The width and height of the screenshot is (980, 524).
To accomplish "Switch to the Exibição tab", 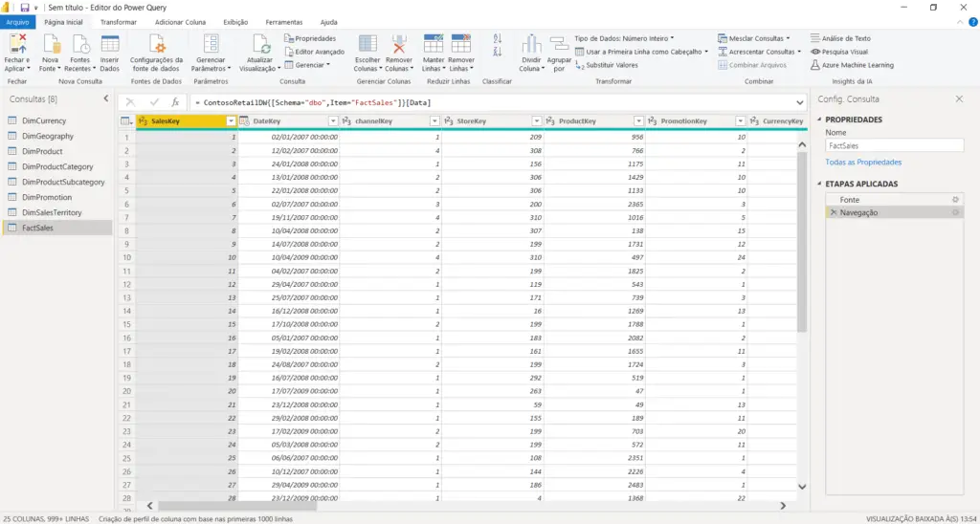I will tap(235, 22).
